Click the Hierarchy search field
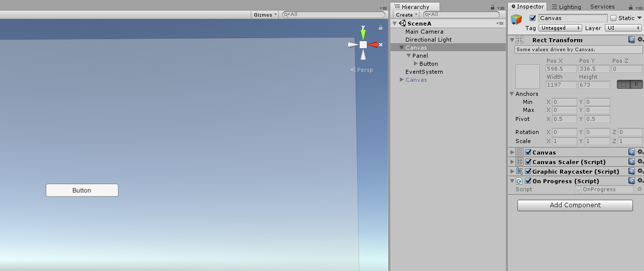644x271 pixels. coord(461,15)
